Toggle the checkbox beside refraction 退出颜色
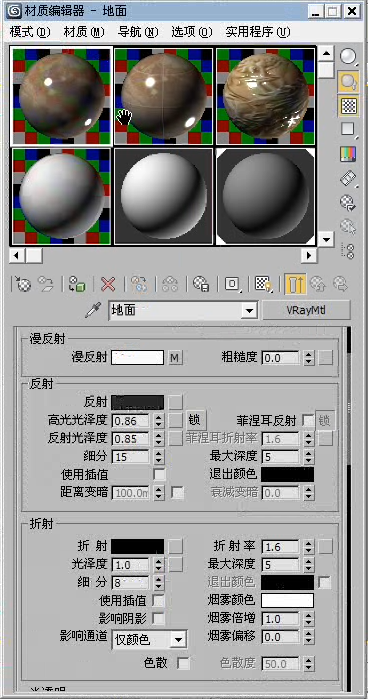Image resolution: width=368 pixels, height=699 pixels. (325, 582)
